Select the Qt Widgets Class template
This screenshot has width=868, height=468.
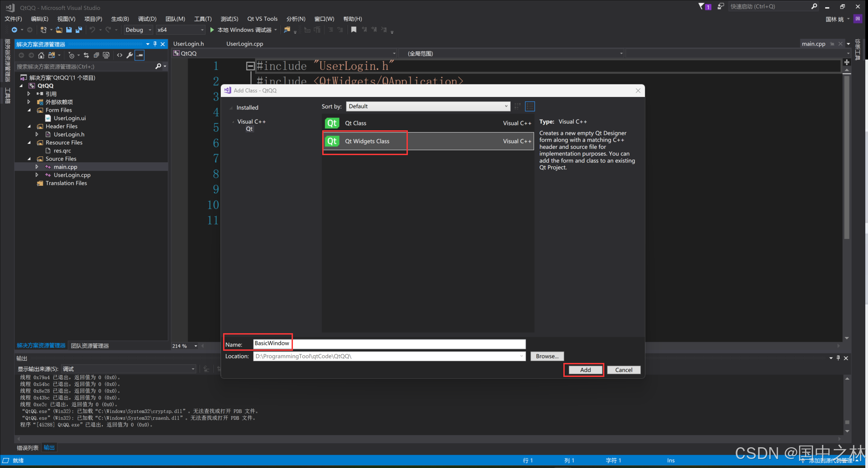pos(428,141)
